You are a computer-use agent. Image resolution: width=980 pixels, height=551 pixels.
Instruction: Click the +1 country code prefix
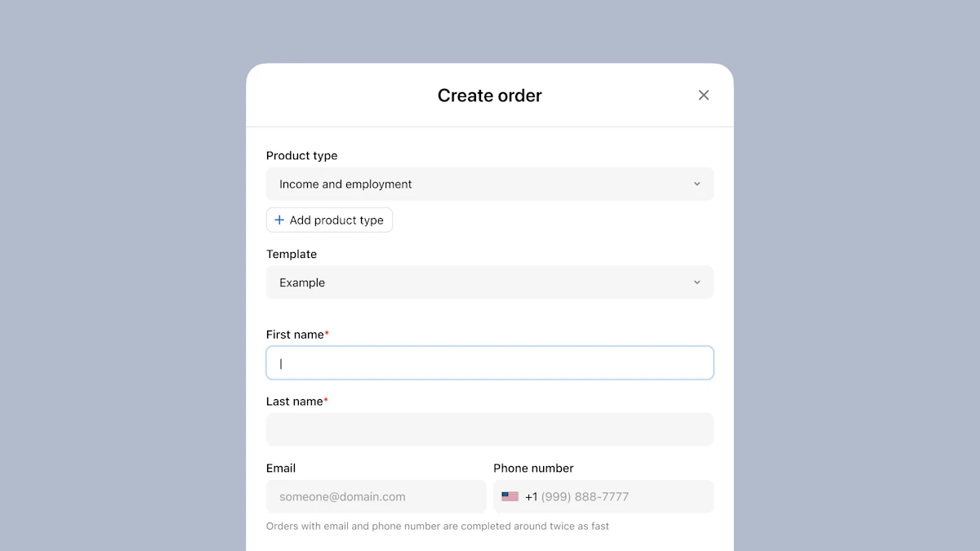pyautogui.click(x=531, y=496)
